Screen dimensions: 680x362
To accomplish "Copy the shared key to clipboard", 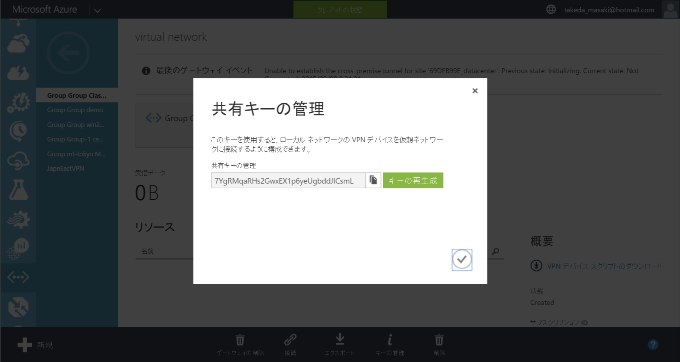I will point(373,180).
